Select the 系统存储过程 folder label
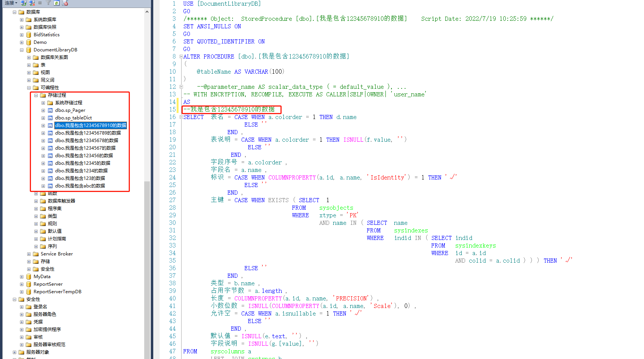Viewport: 644px width, 359px height. [69, 103]
